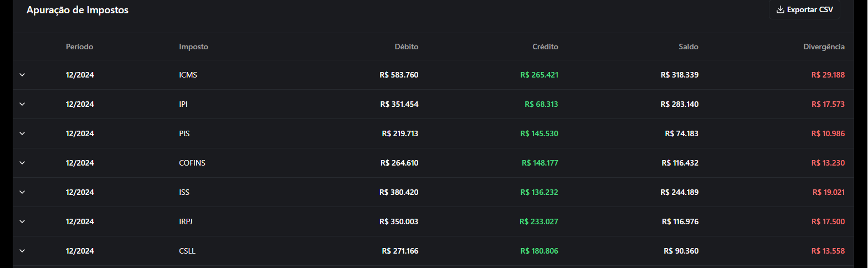Expand the IPI row details
The image size is (868, 268).
[x=22, y=104]
